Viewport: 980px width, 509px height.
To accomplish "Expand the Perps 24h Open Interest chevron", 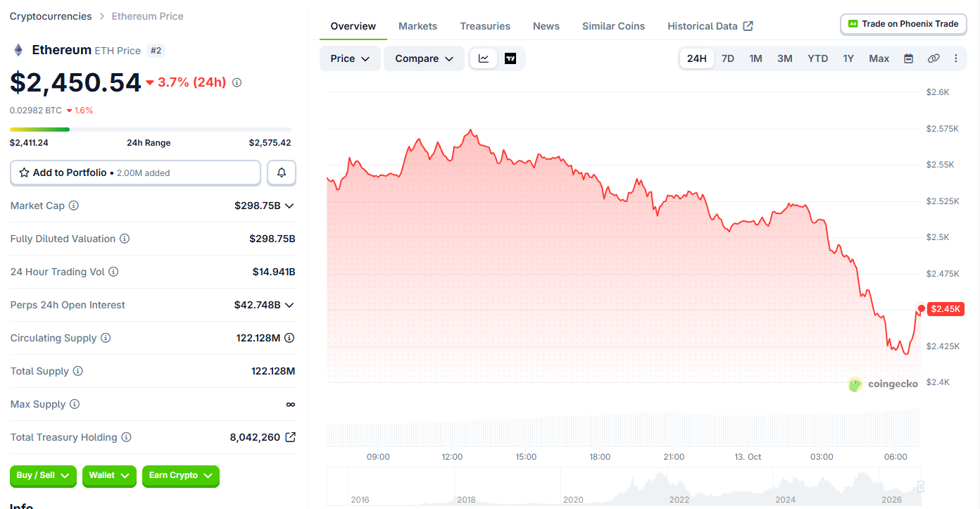I will (289, 305).
